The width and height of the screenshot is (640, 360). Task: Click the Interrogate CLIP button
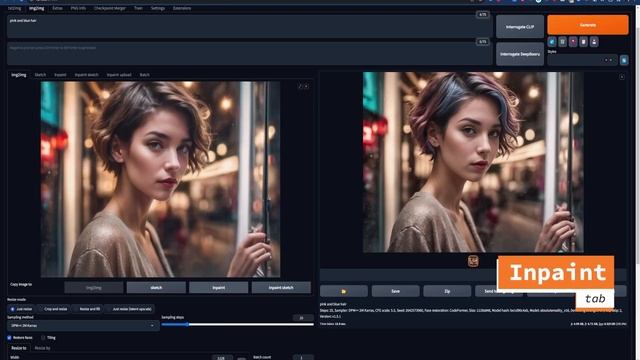click(x=520, y=27)
